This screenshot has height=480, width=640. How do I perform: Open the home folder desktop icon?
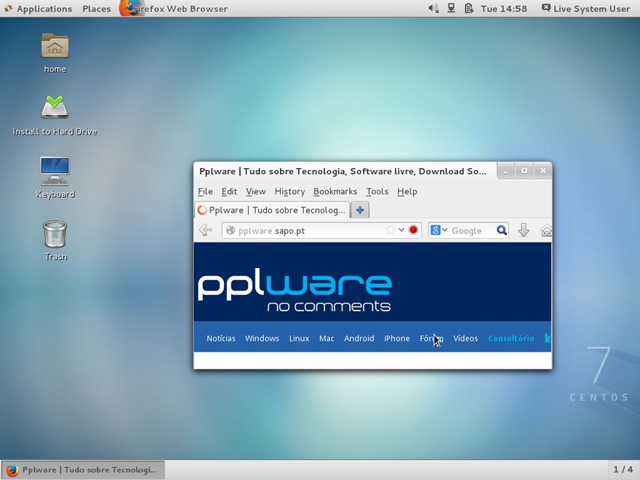[x=55, y=46]
